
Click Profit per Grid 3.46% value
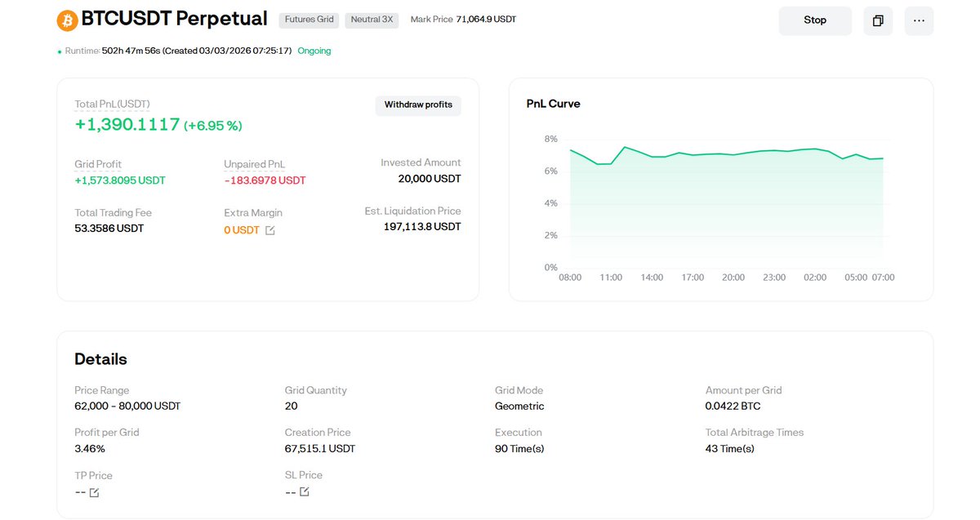point(90,449)
